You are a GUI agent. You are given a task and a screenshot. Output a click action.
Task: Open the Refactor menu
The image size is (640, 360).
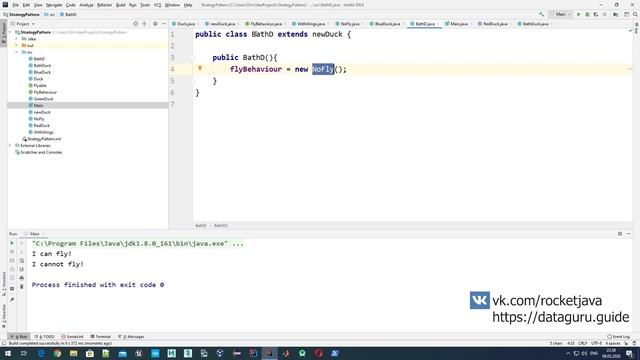pyautogui.click(x=104, y=5)
